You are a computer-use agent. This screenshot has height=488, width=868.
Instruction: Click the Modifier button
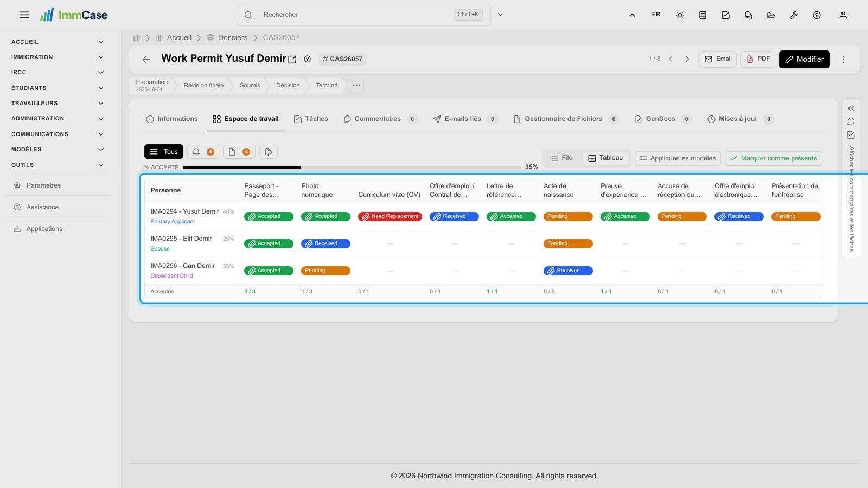tap(805, 59)
